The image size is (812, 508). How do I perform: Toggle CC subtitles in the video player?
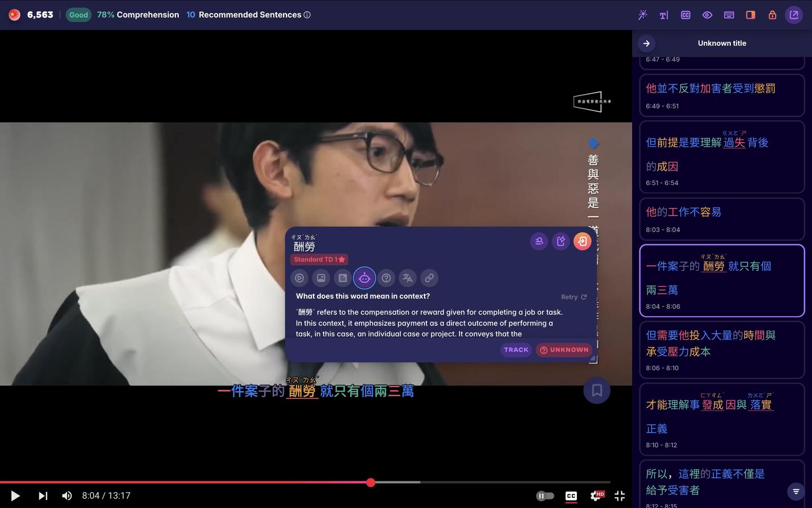pyautogui.click(x=571, y=496)
